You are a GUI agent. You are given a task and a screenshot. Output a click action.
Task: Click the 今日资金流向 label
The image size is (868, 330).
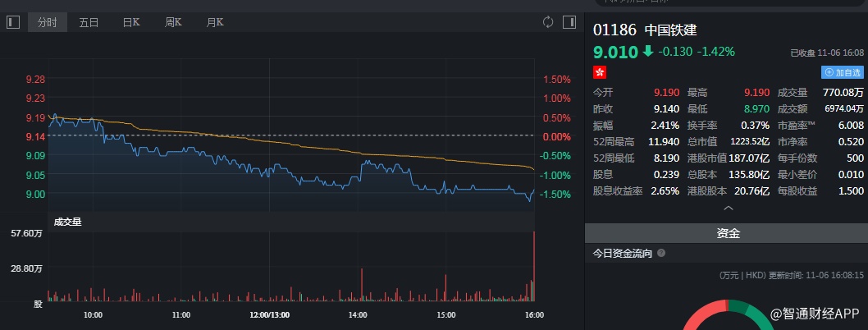point(623,254)
